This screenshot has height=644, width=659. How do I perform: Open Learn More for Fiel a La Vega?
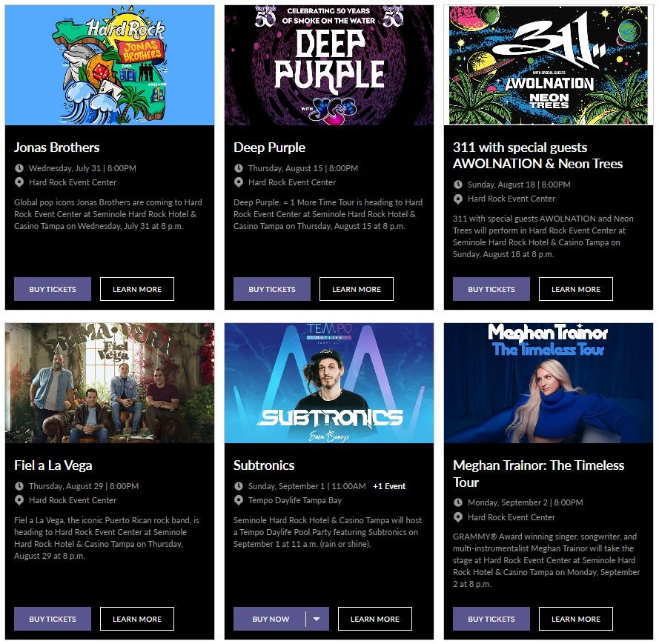[x=137, y=619]
